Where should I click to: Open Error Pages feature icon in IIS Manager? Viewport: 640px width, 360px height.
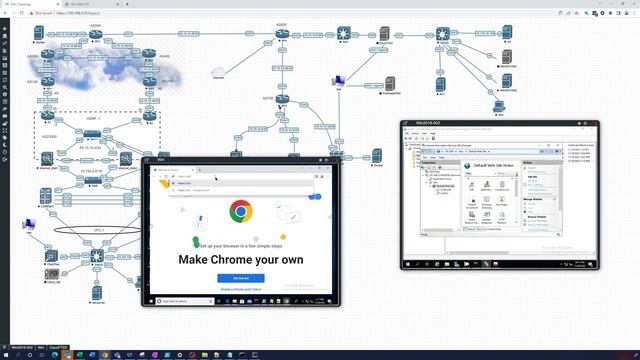pyautogui.click(x=502, y=201)
